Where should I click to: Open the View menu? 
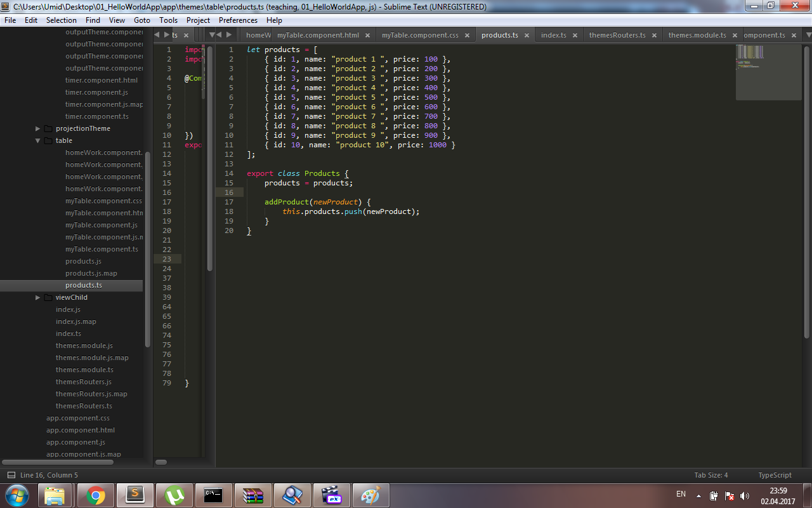point(117,20)
